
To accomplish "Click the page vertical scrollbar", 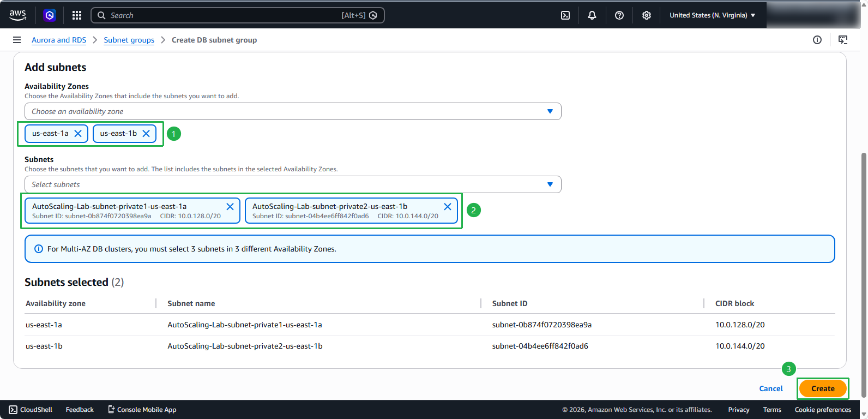I will point(864,275).
